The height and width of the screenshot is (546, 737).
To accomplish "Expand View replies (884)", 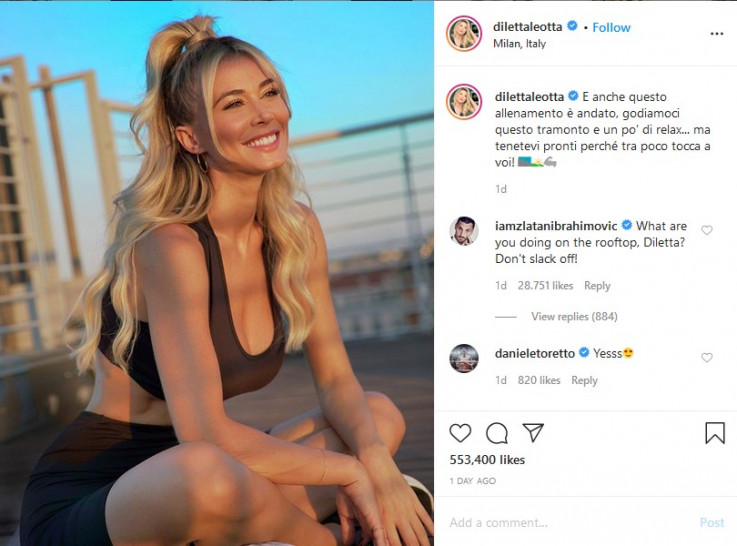I will click(574, 316).
